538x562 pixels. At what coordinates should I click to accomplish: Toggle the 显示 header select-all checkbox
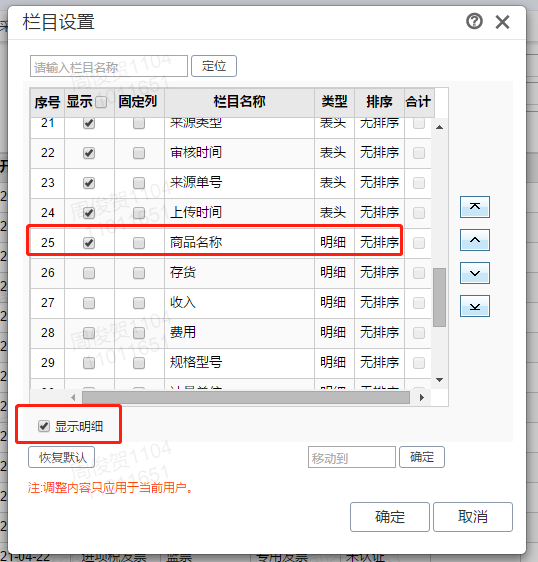click(x=101, y=102)
